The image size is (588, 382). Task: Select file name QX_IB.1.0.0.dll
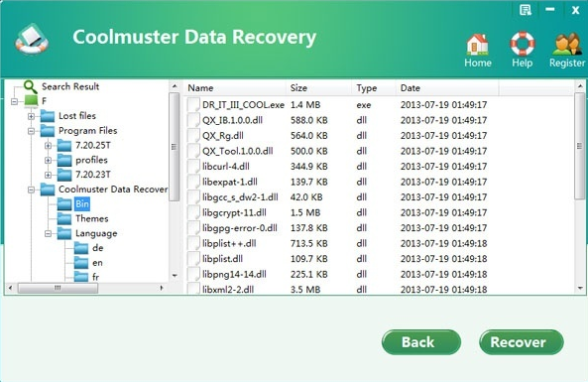[232, 120]
